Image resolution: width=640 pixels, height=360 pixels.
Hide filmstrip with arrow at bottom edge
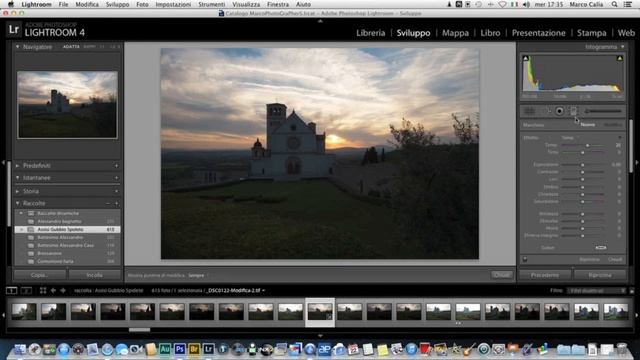tap(320, 336)
